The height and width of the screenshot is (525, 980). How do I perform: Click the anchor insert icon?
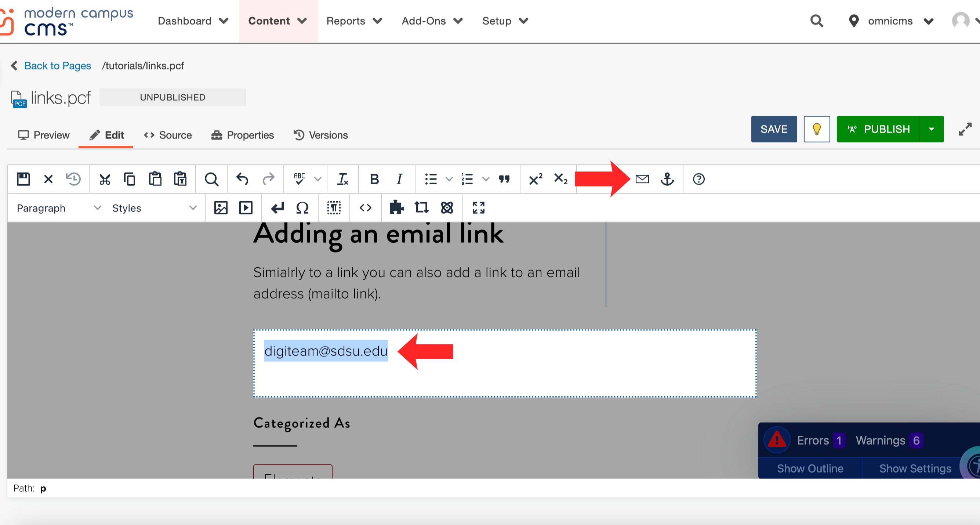(x=667, y=179)
